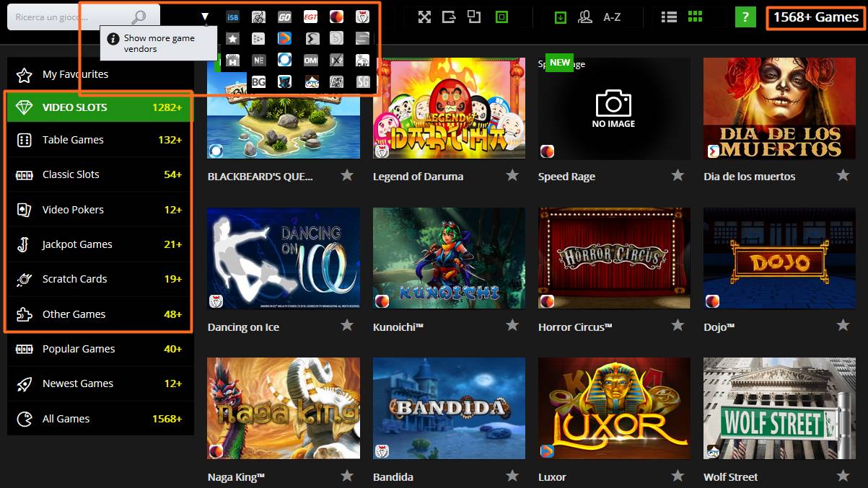Filter by OMI vendor icon
Image resolution: width=868 pixels, height=488 pixels.
310,60
